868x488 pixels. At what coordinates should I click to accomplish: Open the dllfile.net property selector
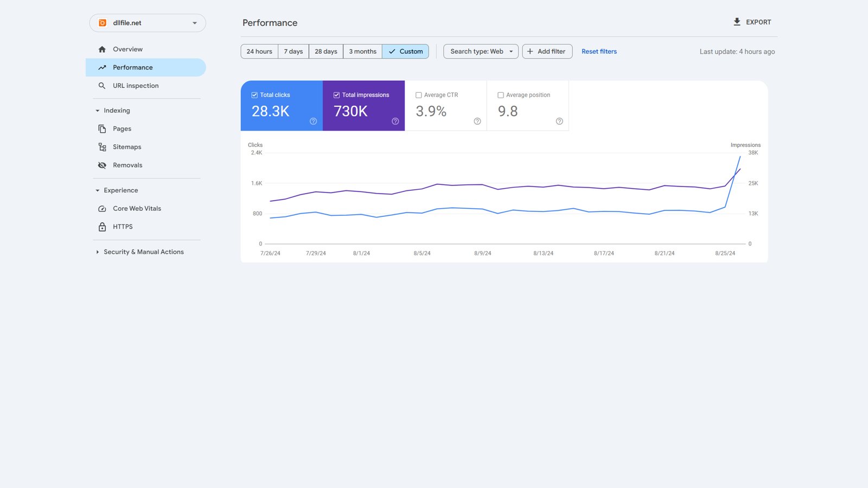point(147,23)
